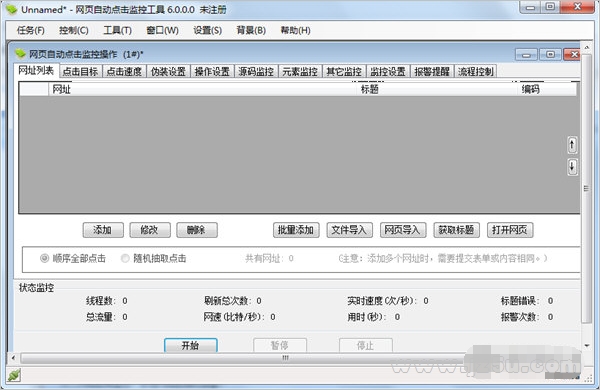Open the 工具(T) menu

click(117, 30)
